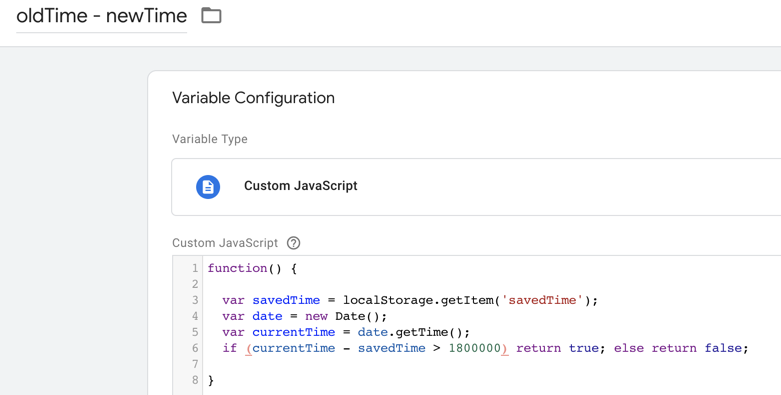Click the Custom JavaScript field label
This screenshot has width=781, height=395.
[225, 243]
